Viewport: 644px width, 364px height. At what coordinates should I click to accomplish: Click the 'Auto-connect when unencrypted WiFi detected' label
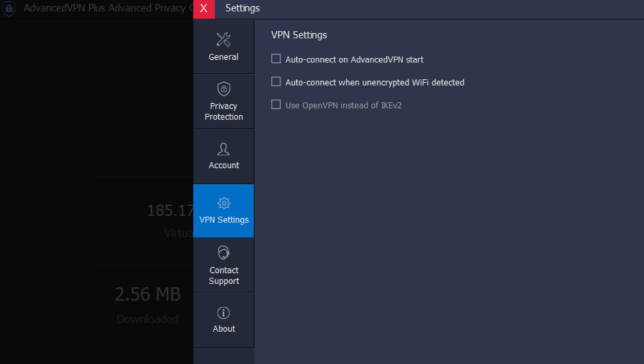[375, 82]
